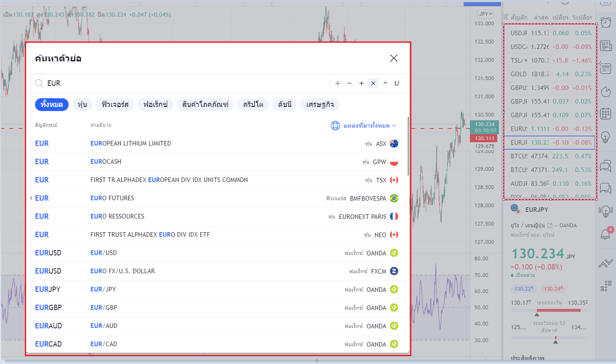616x364 pixels.
Task: Open the Notifications bell with badge
Action: [606, 234]
